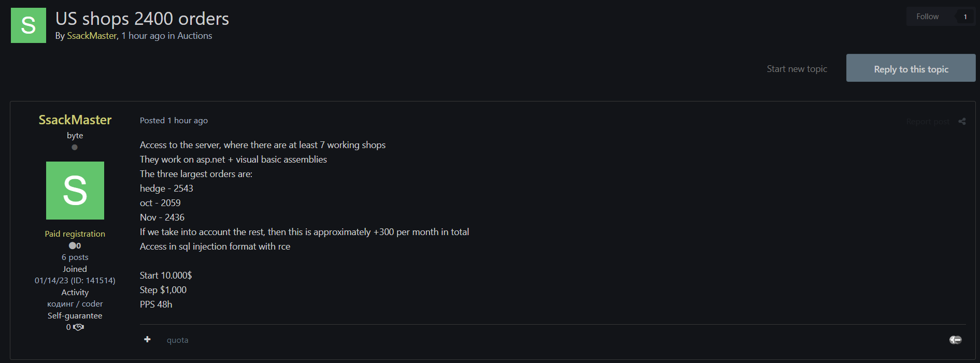Click the grey status dot under byte
The height and width of the screenshot is (363, 980).
pos(75,148)
